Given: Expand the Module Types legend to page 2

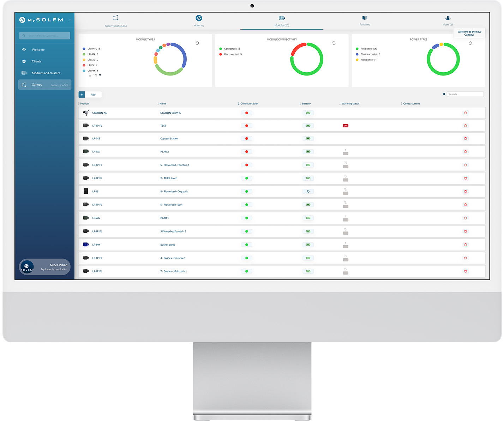Looking at the screenshot, I should click(100, 75).
